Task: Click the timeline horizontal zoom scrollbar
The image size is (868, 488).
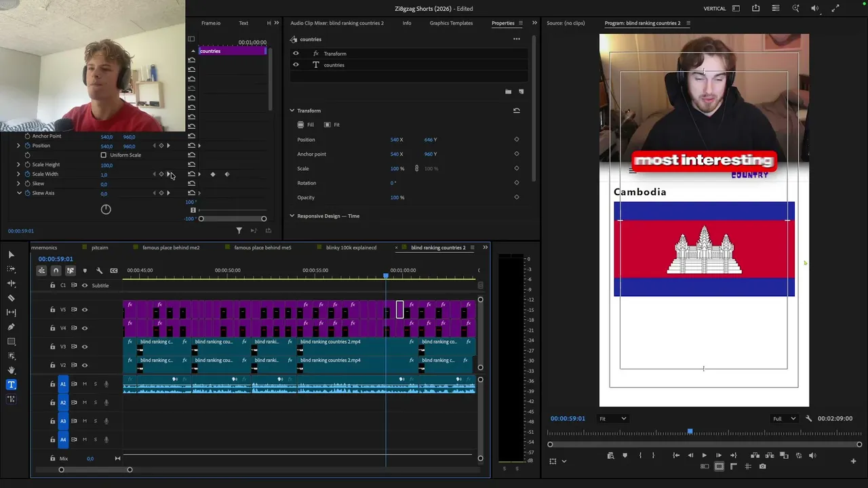Action: (x=95, y=470)
